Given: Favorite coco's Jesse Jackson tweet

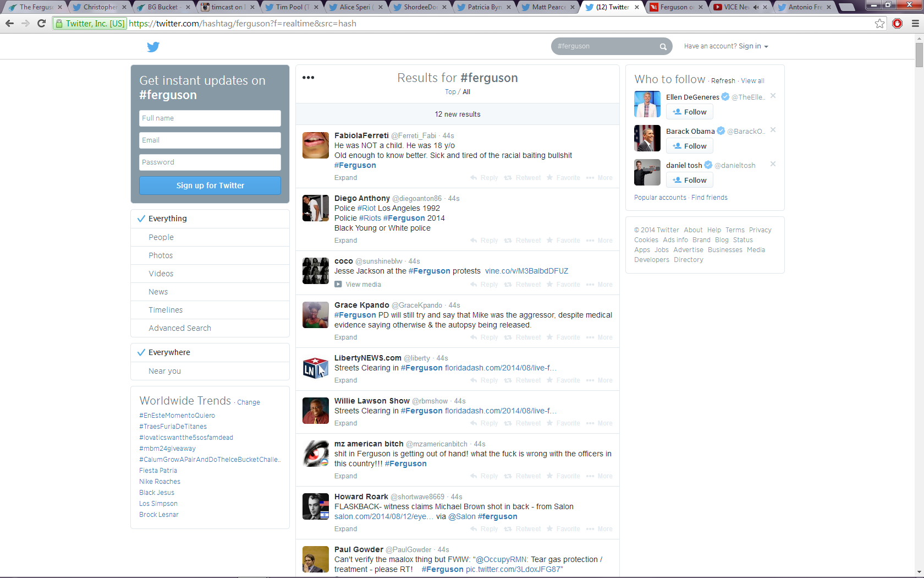Looking at the screenshot, I should [x=563, y=285].
